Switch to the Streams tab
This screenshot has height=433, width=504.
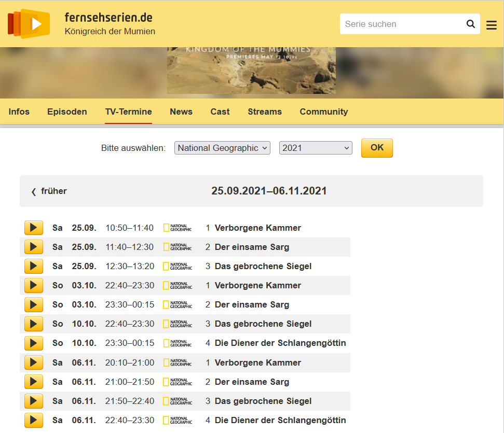click(x=265, y=111)
